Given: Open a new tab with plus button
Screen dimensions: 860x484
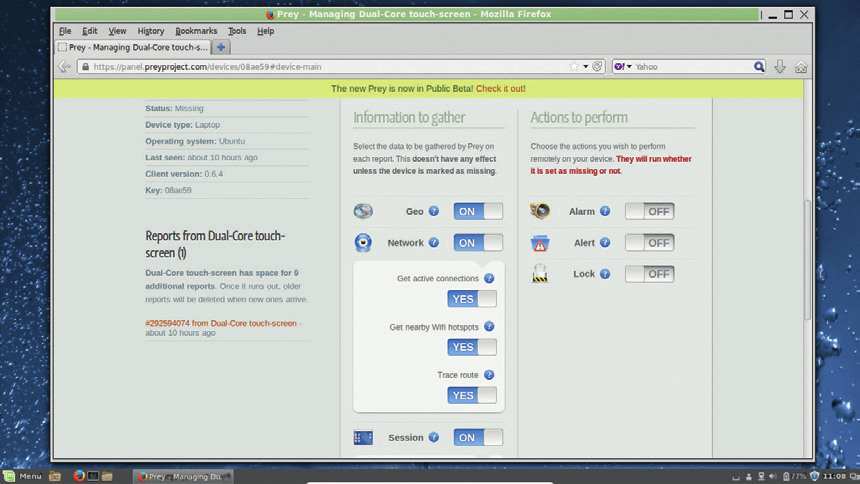Looking at the screenshot, I should pos(221,47).
